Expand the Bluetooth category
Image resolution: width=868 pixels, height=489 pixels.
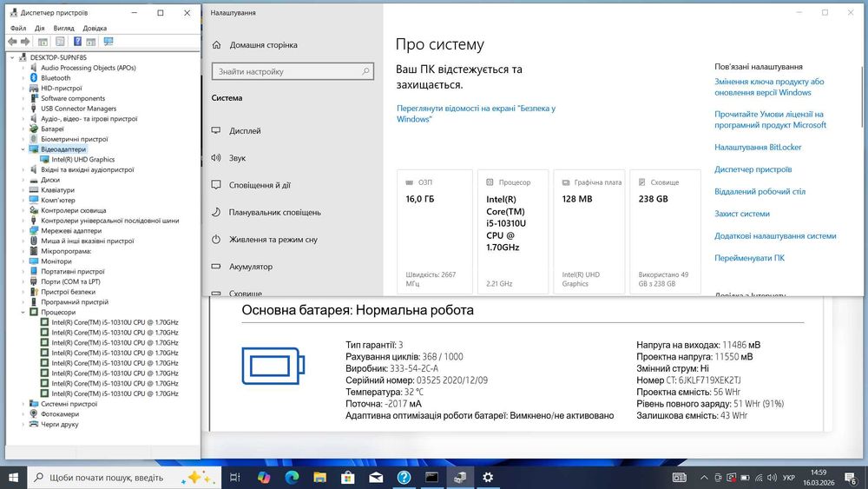23,78
